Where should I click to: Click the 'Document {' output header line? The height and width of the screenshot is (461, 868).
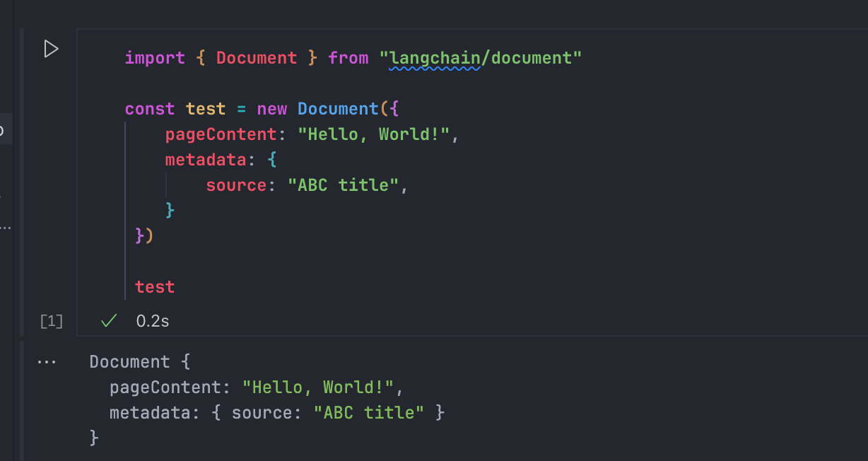[x=140, y=362]
